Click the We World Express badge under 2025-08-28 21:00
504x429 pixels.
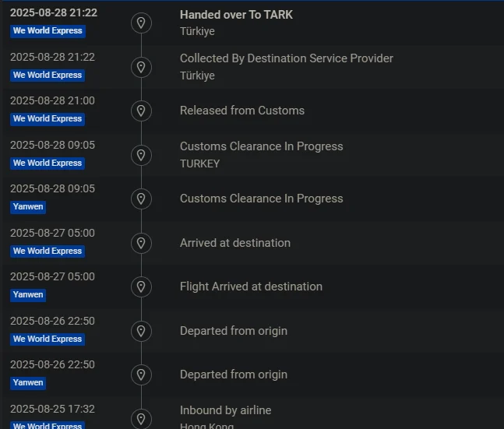point(48,119)
